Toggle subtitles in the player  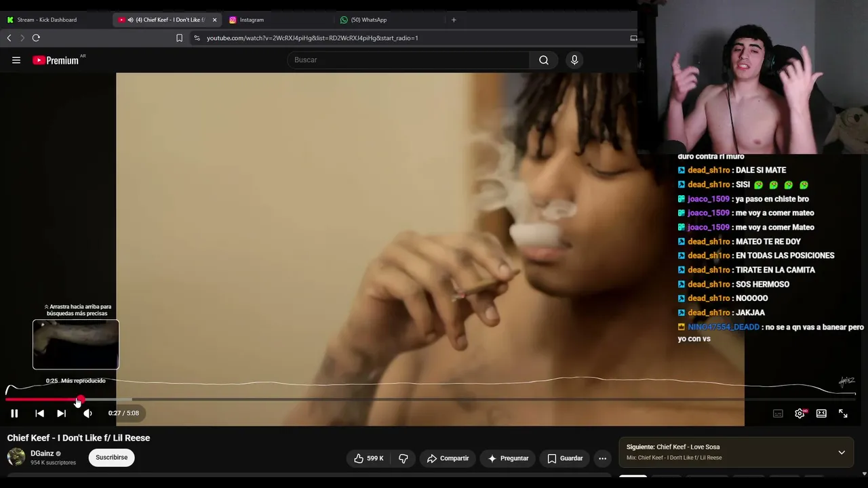click(x=778, y=413)
